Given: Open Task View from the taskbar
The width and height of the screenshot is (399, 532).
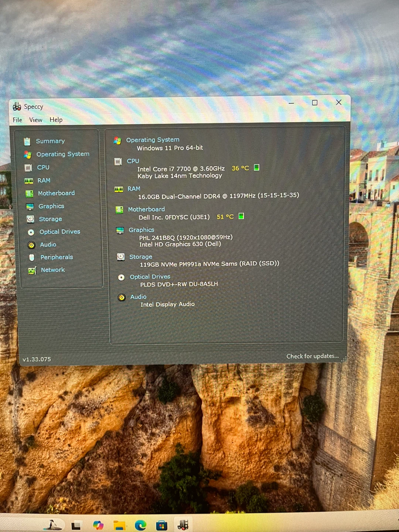Looking at the screenshot, I should pos(76,525).
